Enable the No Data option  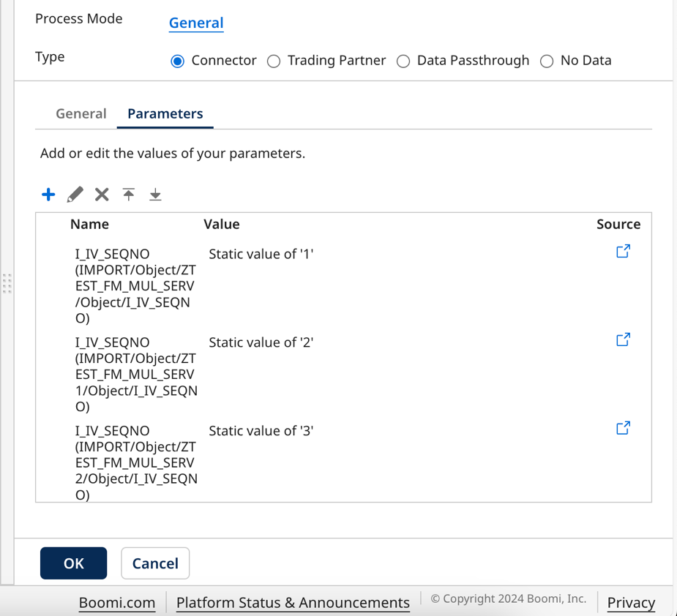pyautogui.click(x=547, y=61)
